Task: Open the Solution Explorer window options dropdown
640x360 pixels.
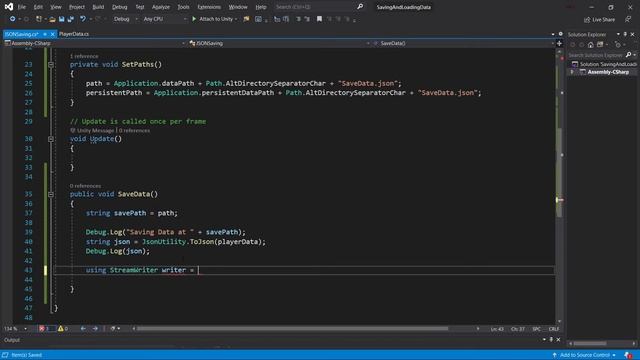Action: (618, 34)
